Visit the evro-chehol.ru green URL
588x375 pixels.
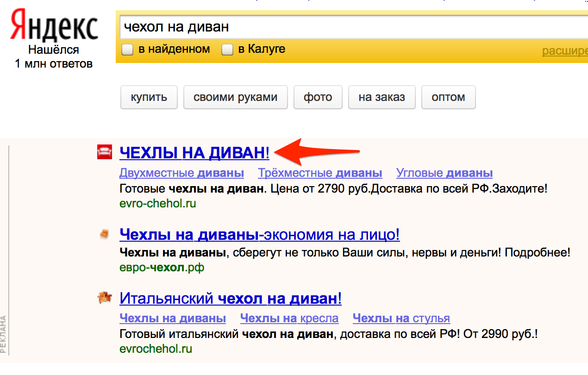pyautogui.click(x=157, y=203)
